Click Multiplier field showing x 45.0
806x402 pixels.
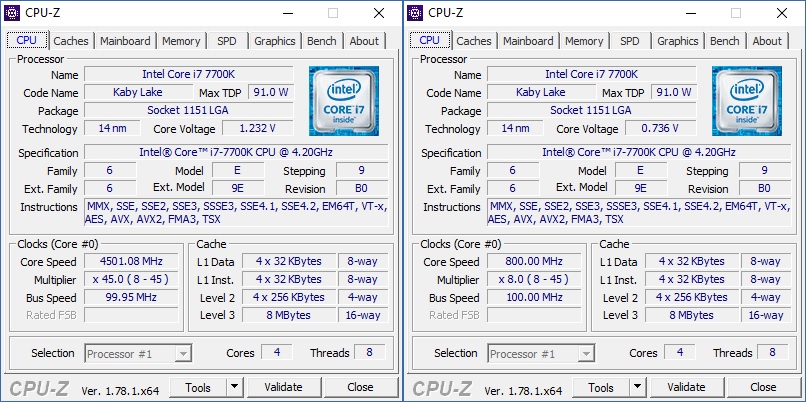pos(131,280)
